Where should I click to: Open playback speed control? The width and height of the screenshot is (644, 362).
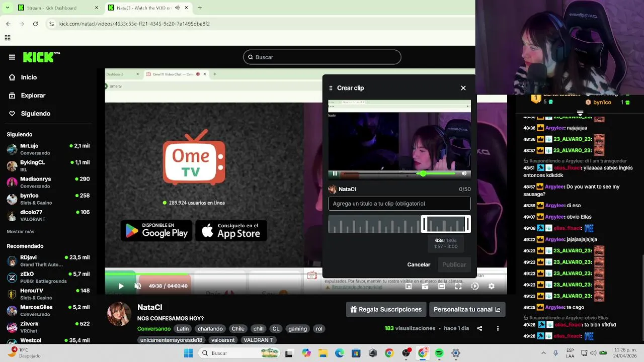click(475, 286)
